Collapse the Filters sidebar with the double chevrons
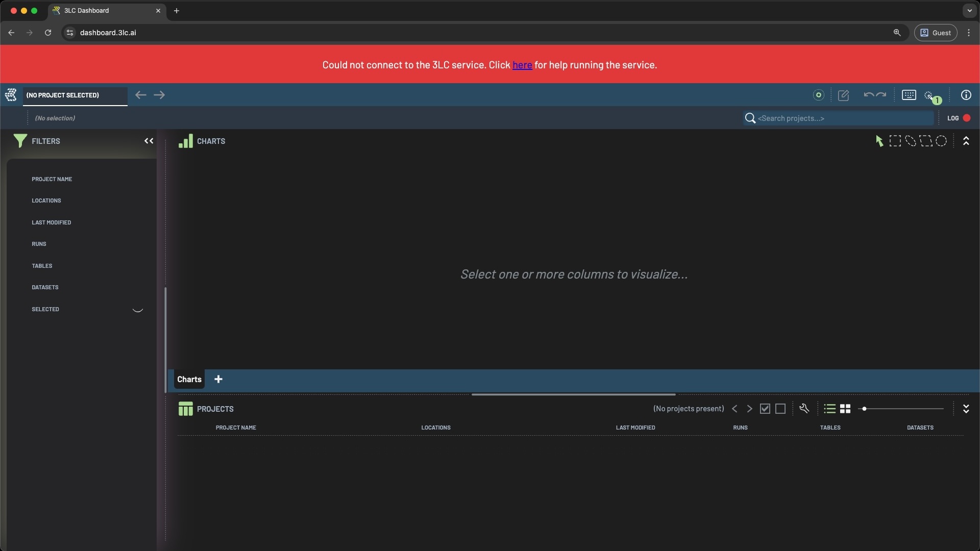980x551 pixels. coord(148,141)
